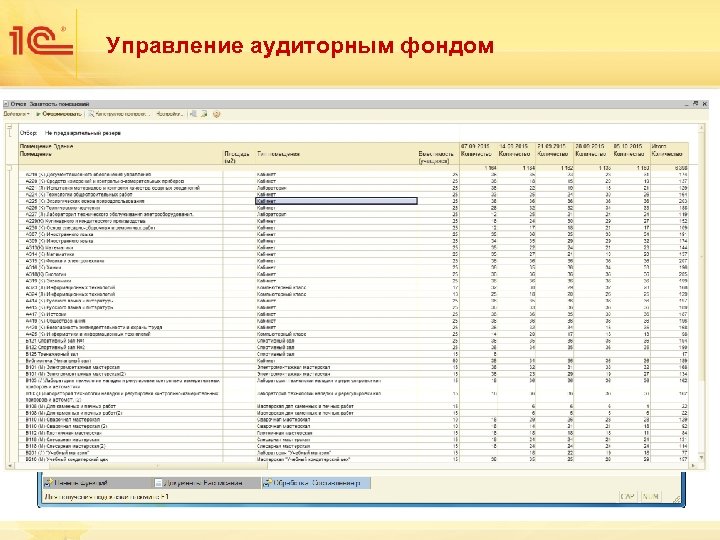Click the report window system menu icon
The width and height of the screenshot is (720, 540).
(x=6, y=104)
